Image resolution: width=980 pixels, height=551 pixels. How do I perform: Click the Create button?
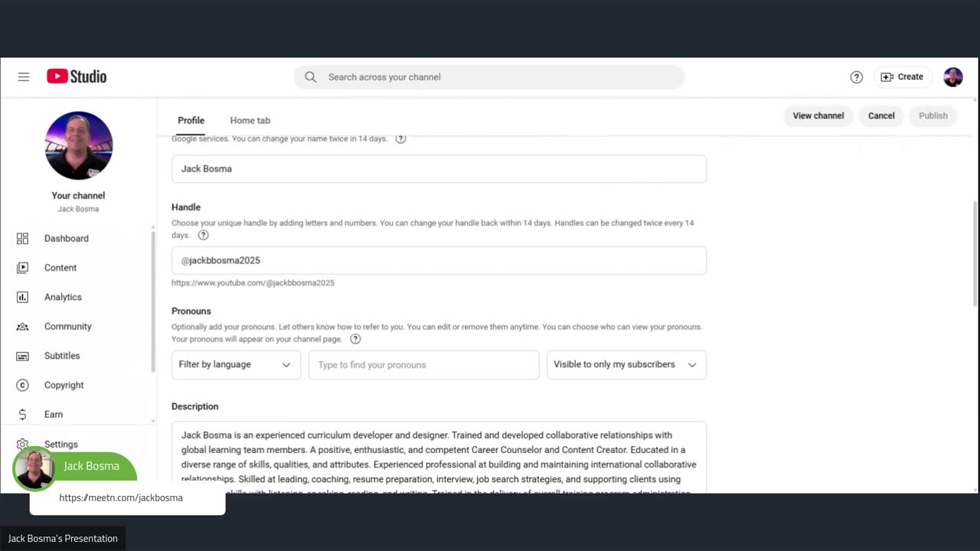point(903,77)
